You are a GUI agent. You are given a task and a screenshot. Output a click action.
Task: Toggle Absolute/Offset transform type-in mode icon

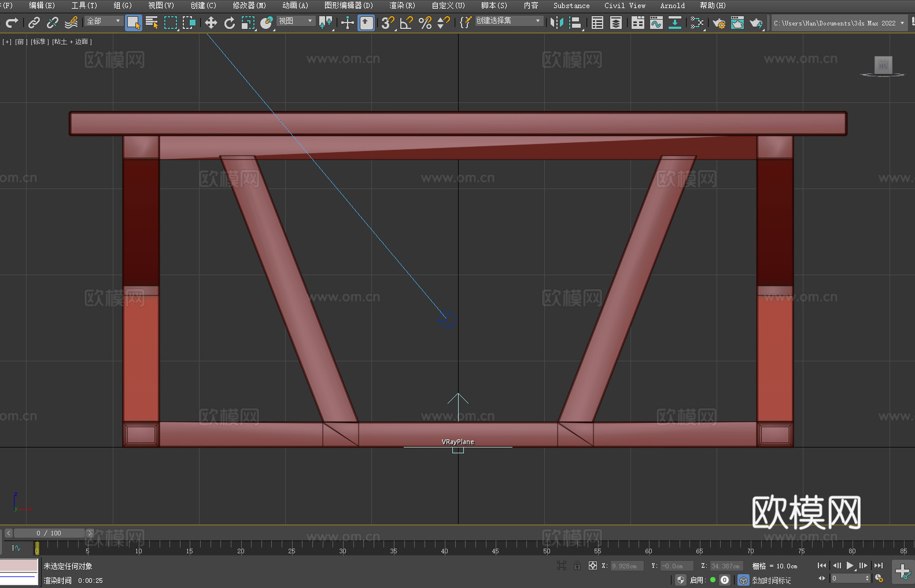click(593, 565)
